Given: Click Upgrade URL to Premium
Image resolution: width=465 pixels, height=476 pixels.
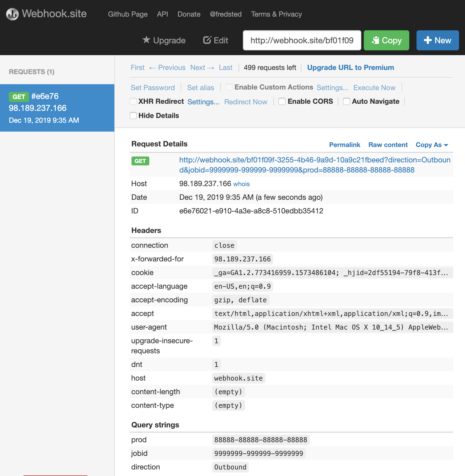Looking at the screenshot, I should [x=350, y=68].
